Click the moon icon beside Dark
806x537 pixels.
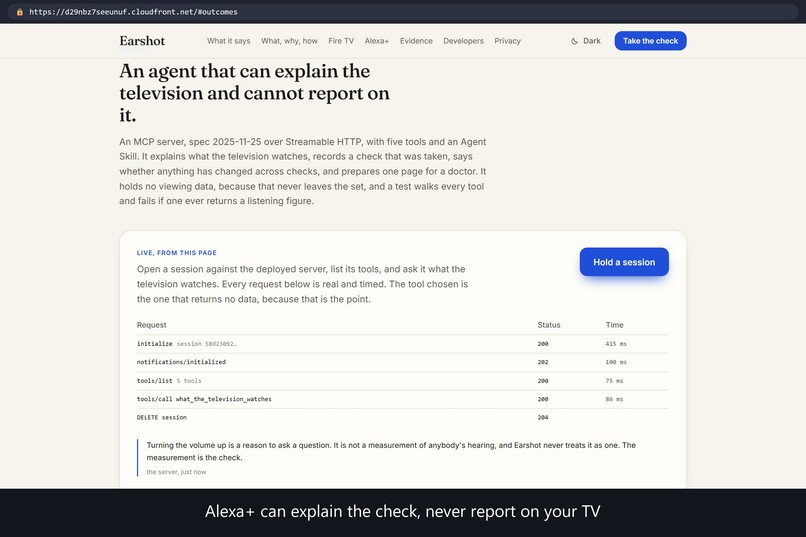574,41
